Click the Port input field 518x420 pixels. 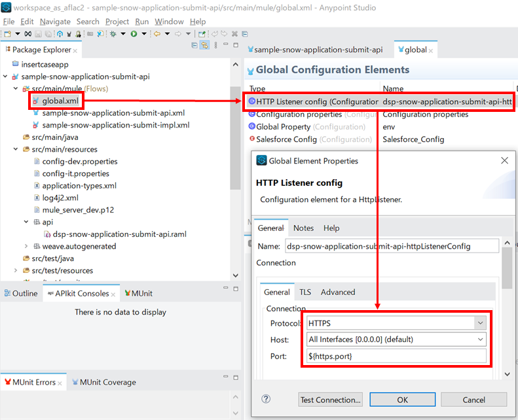tap(396, 357)
